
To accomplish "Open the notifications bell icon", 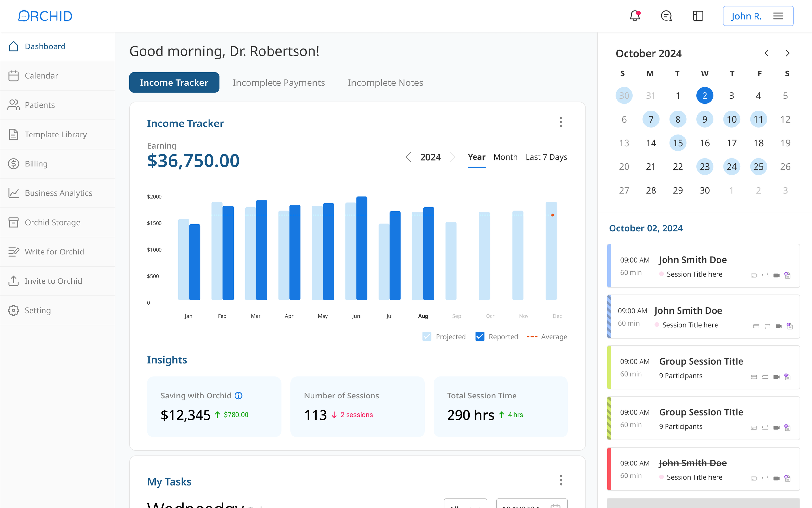I will 634,16.
